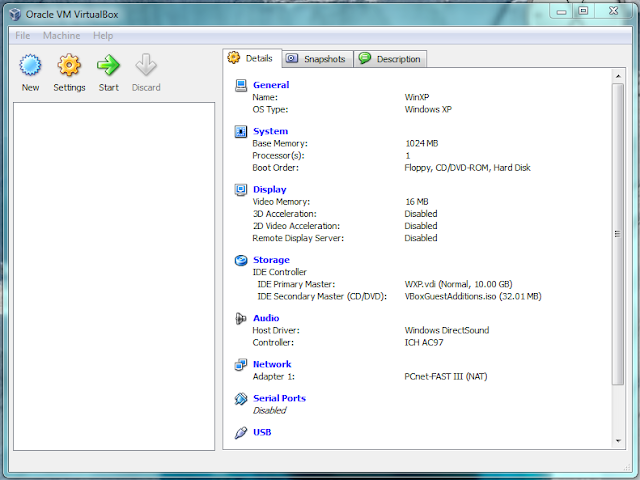This screenshot has height=480, width=640.
Task: Click the New virtual machine icon
Action: coord(30,65)
